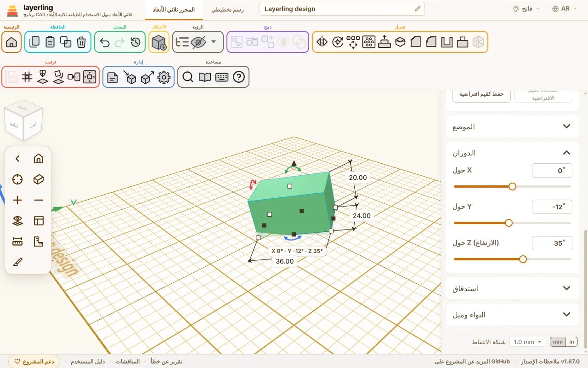Open دليل المستخدم link
This screenshot has height=368, width=588.
click(x=88, y=362)
